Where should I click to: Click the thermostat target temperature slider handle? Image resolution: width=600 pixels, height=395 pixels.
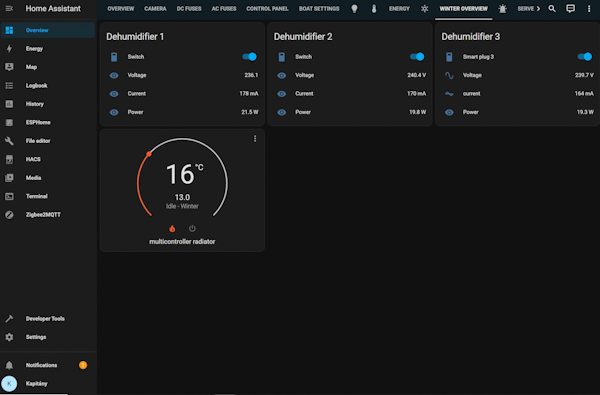(x=149, y=154)
